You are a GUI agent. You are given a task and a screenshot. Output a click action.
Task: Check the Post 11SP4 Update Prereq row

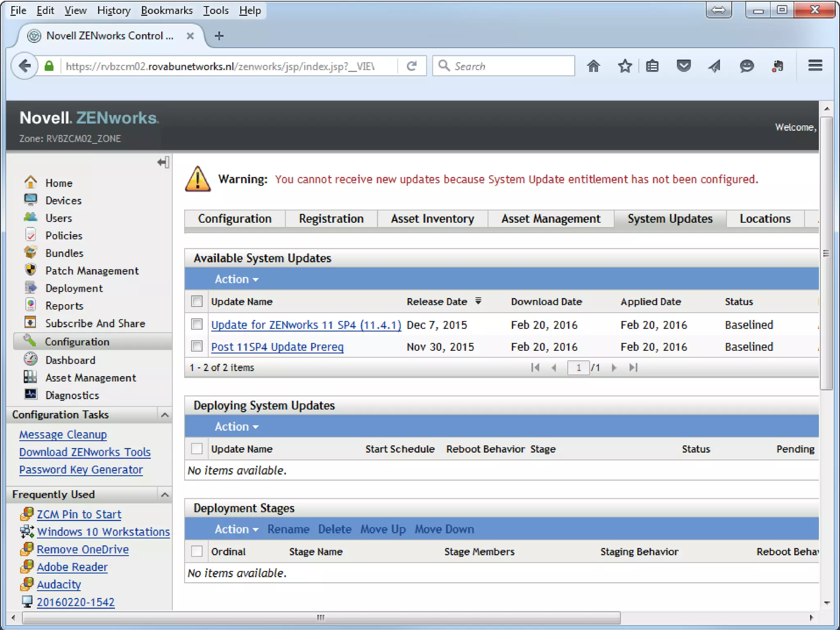tap(197, 347)
